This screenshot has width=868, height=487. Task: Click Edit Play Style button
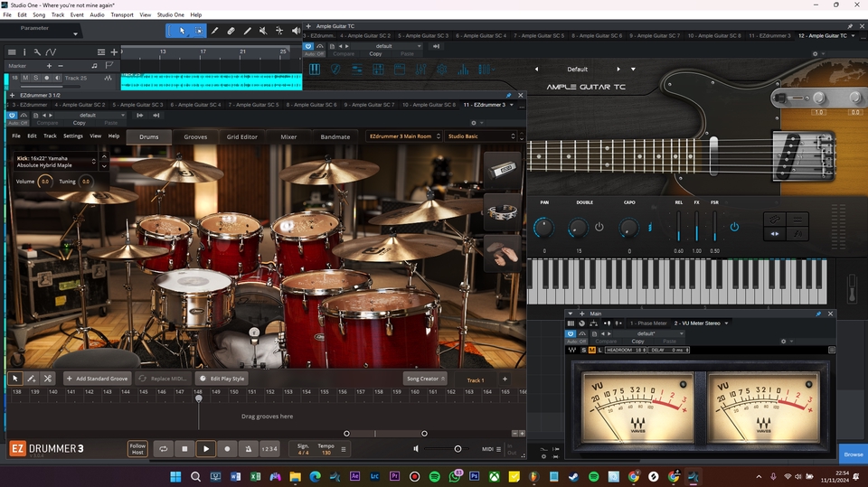coord(222,379)
